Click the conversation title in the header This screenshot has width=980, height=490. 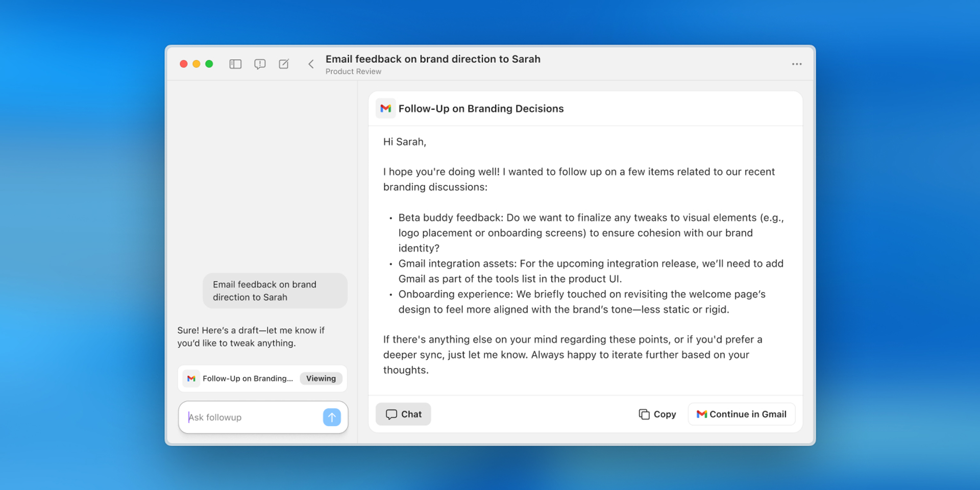[433, 59]
